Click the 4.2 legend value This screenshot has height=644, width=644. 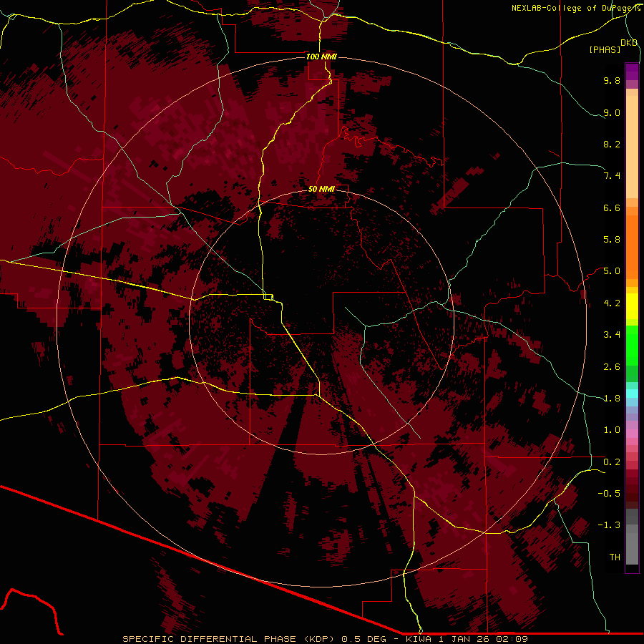tap(612, 303)
